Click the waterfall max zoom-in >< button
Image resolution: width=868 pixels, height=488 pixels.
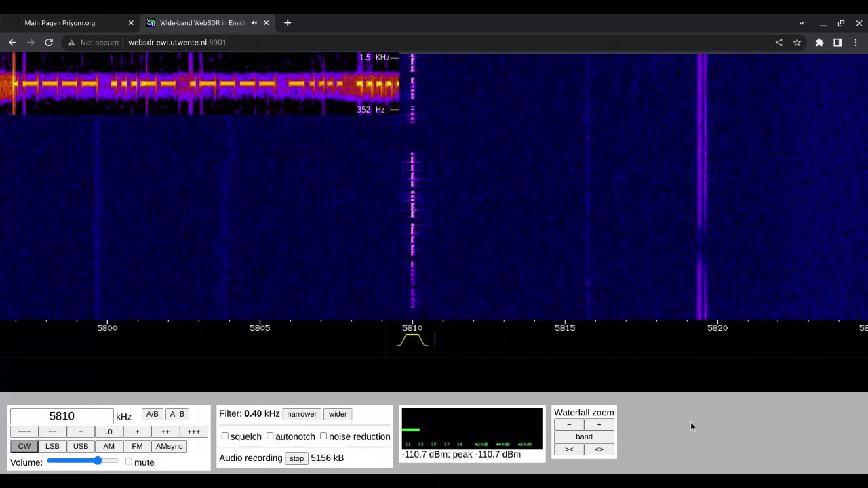tap(569, 449)
